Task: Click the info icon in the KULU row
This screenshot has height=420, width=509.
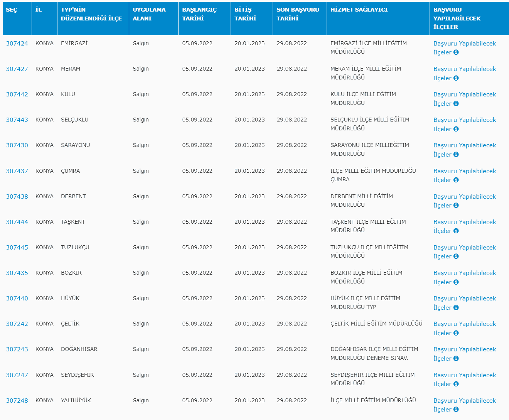Action: (456, 103)
